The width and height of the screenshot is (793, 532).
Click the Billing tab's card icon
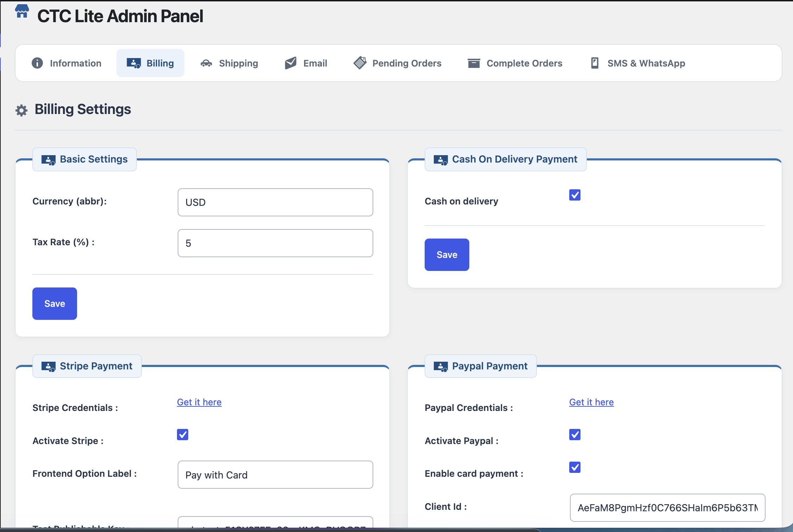coord(134,63)
